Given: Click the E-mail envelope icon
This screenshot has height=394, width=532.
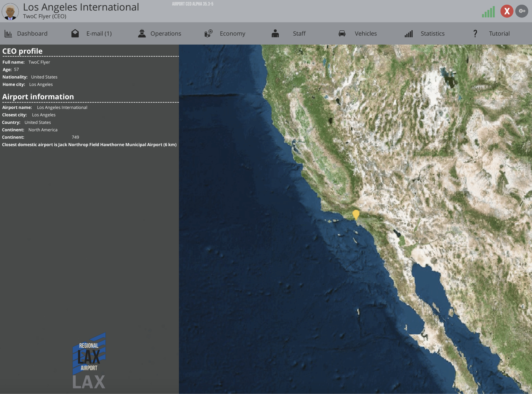Looking at the screenshot, I should click(x=75, y=33).
